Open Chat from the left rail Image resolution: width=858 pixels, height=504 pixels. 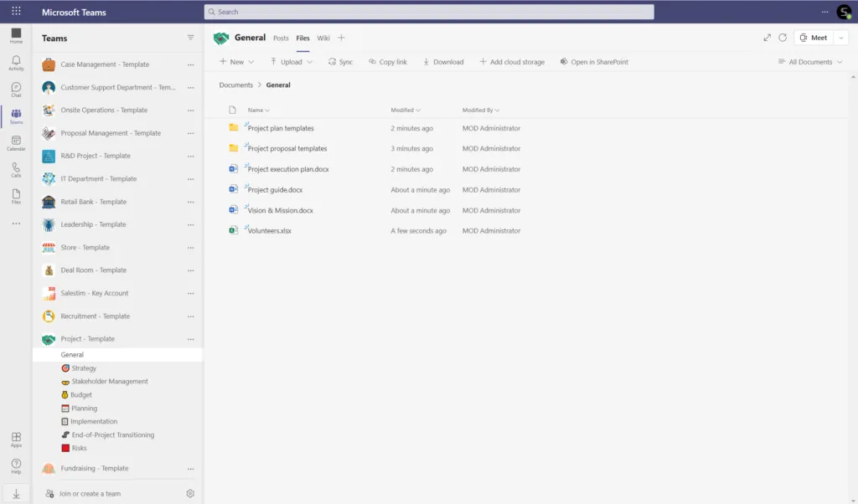point(17,90)
